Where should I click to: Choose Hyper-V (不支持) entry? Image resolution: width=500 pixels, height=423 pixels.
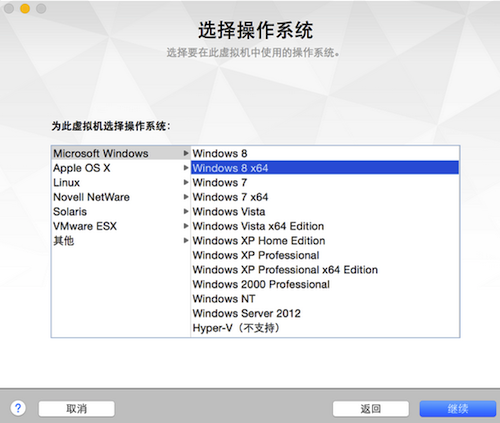(325, 328)
